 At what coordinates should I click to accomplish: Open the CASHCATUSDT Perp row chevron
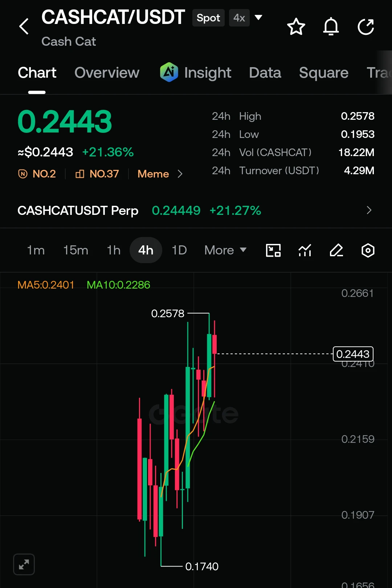(369, 210)
